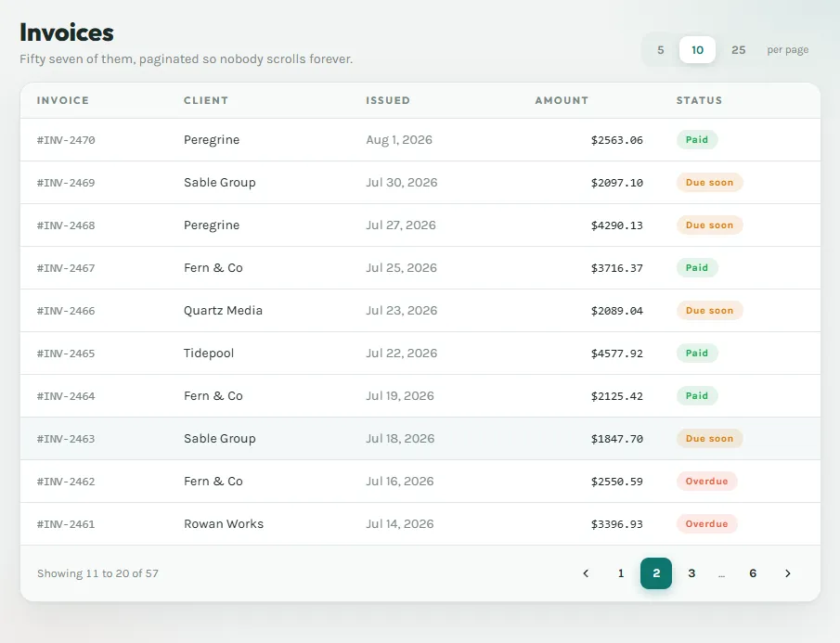Click amount $4290.13

click(616, 225)
